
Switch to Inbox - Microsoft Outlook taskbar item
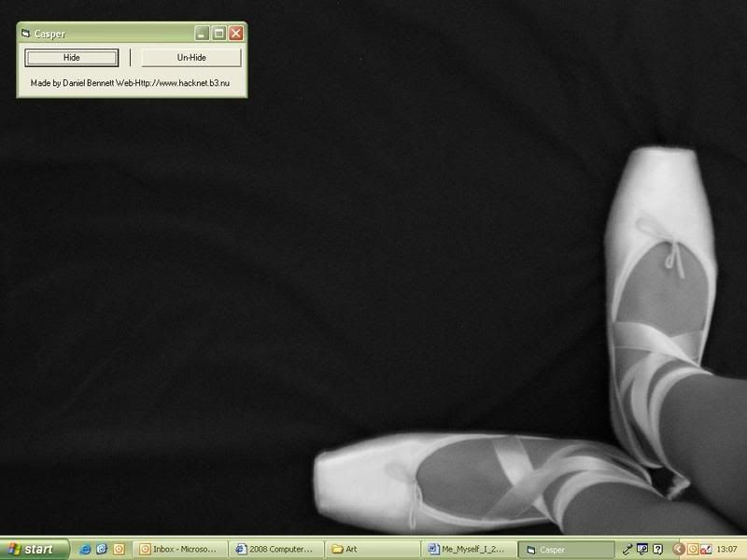pyautogui.click(x=181, y=550)
